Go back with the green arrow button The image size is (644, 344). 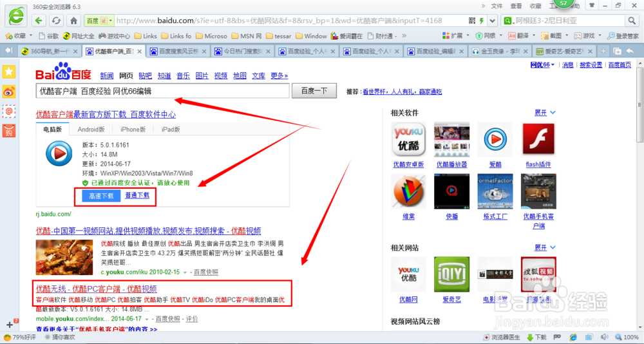point(39,21)
